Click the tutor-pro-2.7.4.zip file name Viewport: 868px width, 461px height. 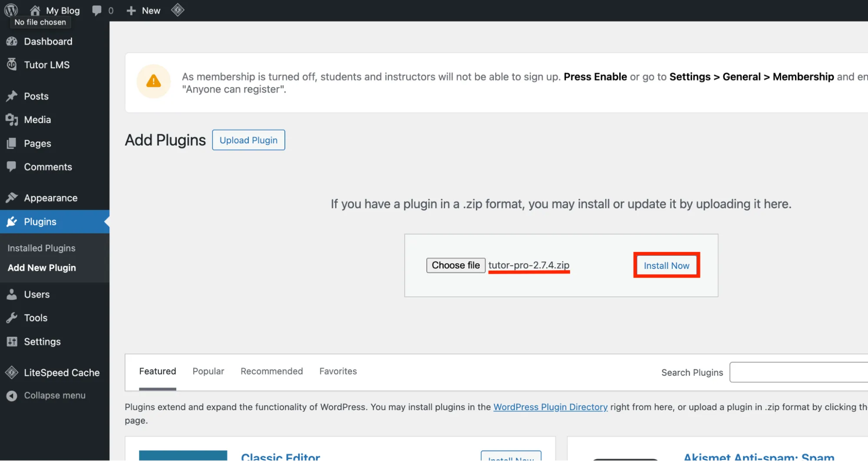(x=528, y=265)
